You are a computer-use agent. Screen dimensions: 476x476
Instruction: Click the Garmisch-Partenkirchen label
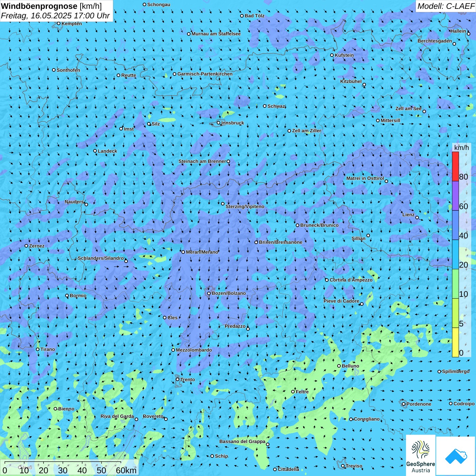pos(205,74)
